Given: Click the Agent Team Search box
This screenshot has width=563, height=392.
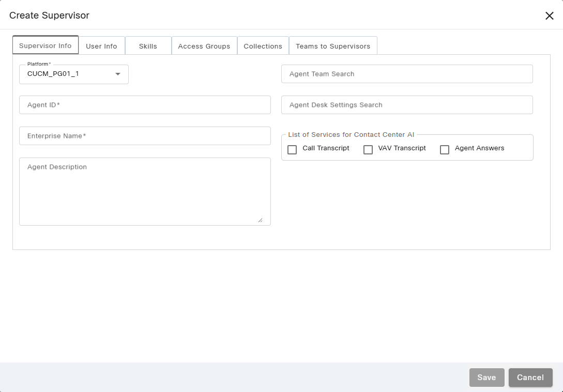Looking at the screenshot, I should [x=407, y=74].
